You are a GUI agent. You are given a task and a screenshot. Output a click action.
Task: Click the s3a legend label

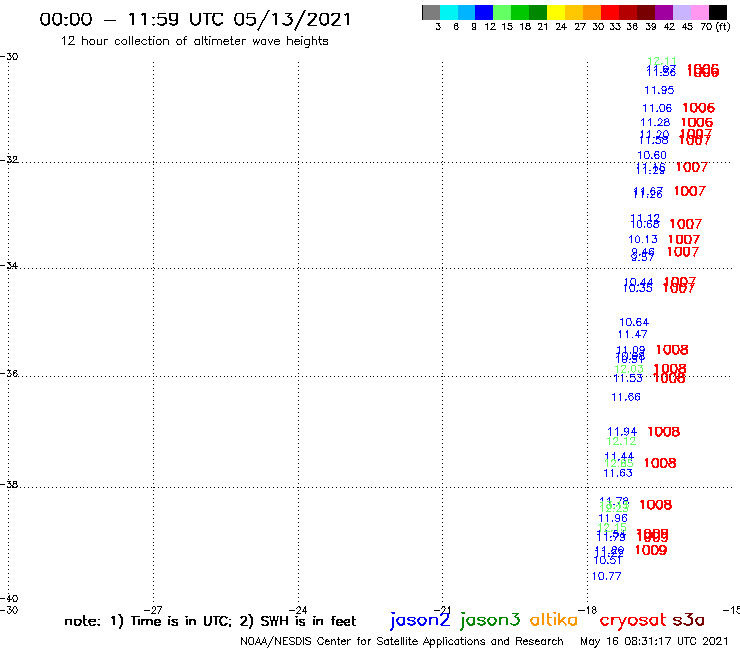point(689,620)
